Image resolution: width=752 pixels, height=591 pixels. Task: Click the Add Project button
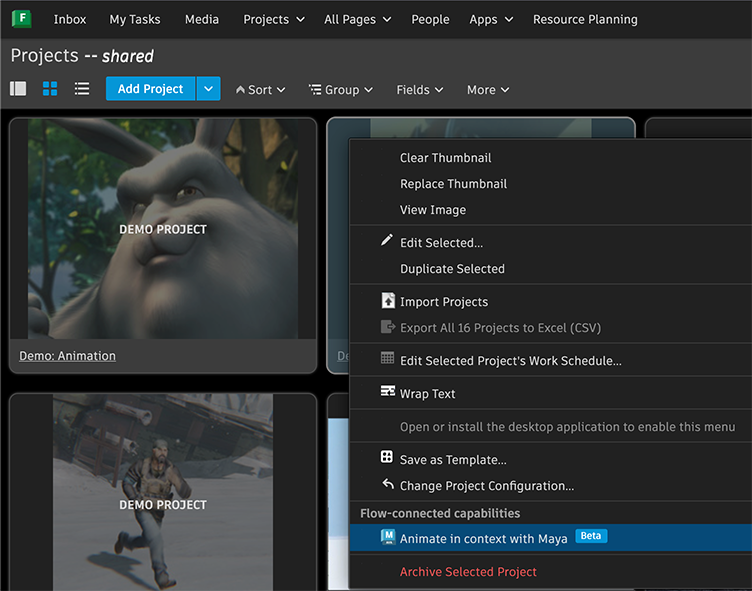coord(151,89)
